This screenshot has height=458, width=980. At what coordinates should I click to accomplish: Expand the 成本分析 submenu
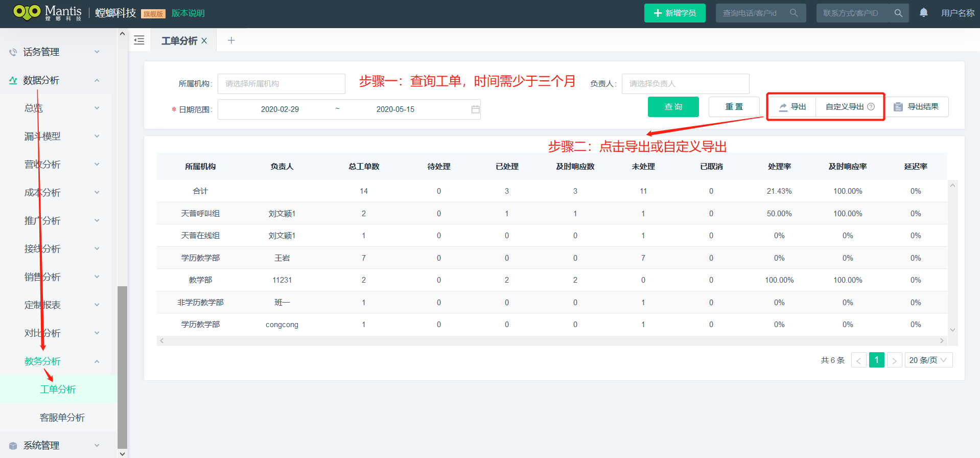97,193
